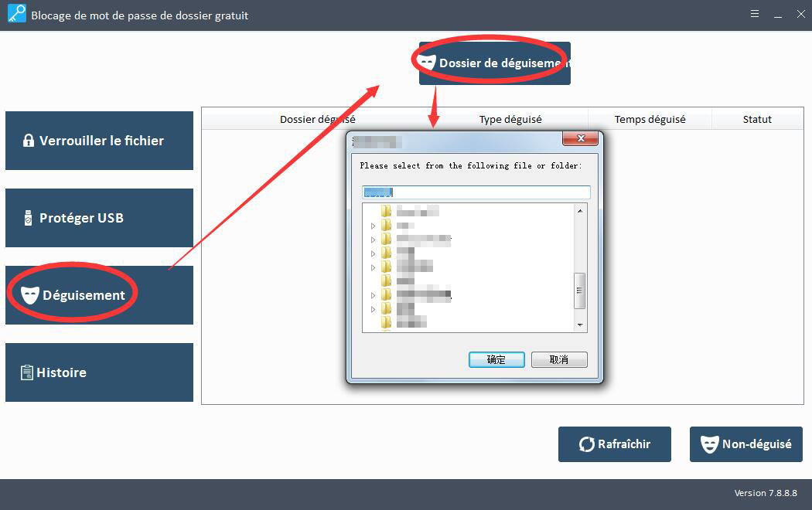
Task: Expand the fourth folder in the tree
Action: [373, 253]
